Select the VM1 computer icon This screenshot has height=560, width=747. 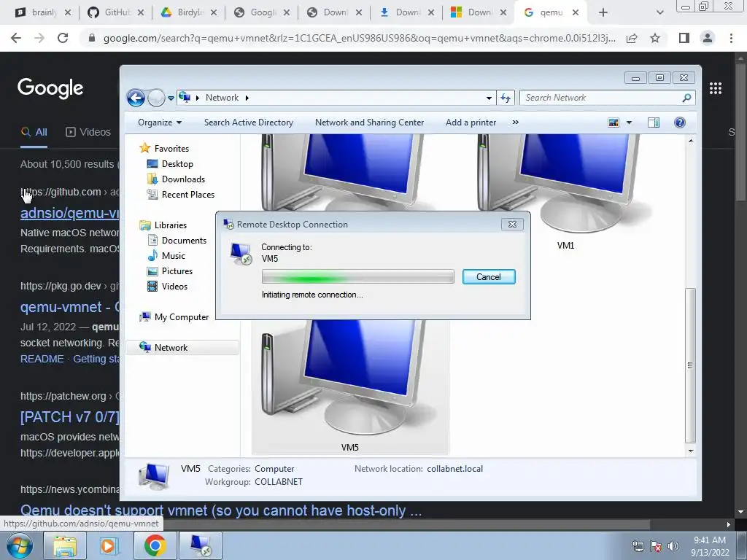click(x=565, y=190)
